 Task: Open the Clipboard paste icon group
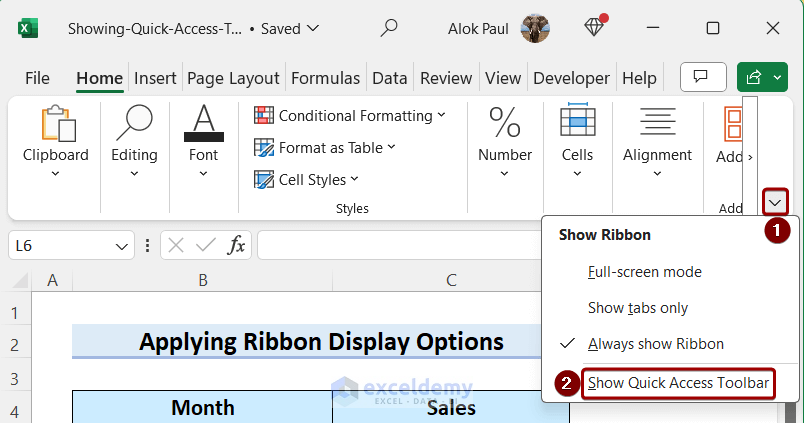click(56, 124)
